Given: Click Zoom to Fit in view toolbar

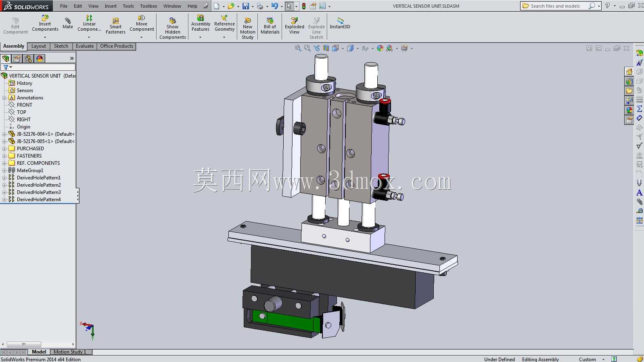Looking at the screenshot, I should (298, 48).
